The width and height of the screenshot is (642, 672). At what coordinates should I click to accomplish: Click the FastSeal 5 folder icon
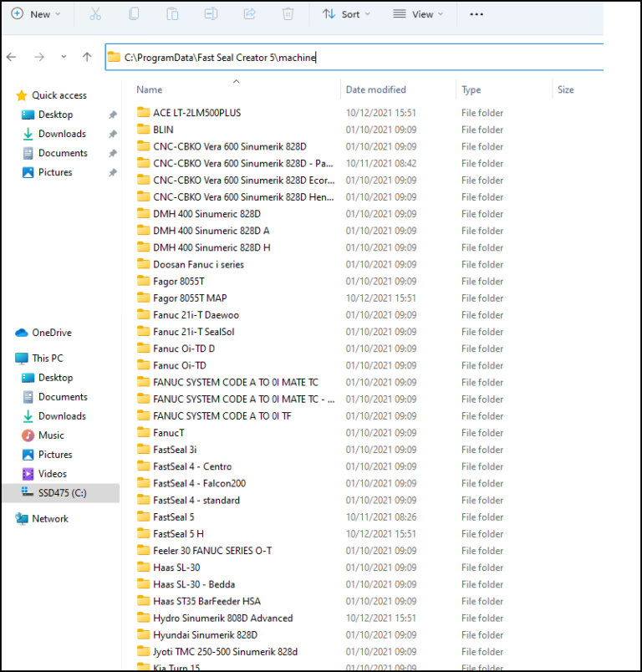tap(143, 517)
